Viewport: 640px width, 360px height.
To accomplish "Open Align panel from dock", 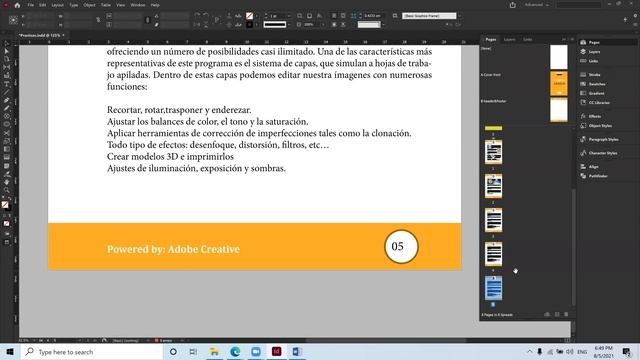I will (593, 167).
